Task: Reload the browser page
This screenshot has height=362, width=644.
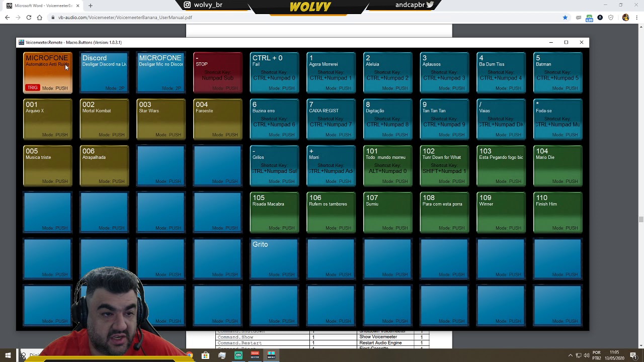Action: coord(29,18)
